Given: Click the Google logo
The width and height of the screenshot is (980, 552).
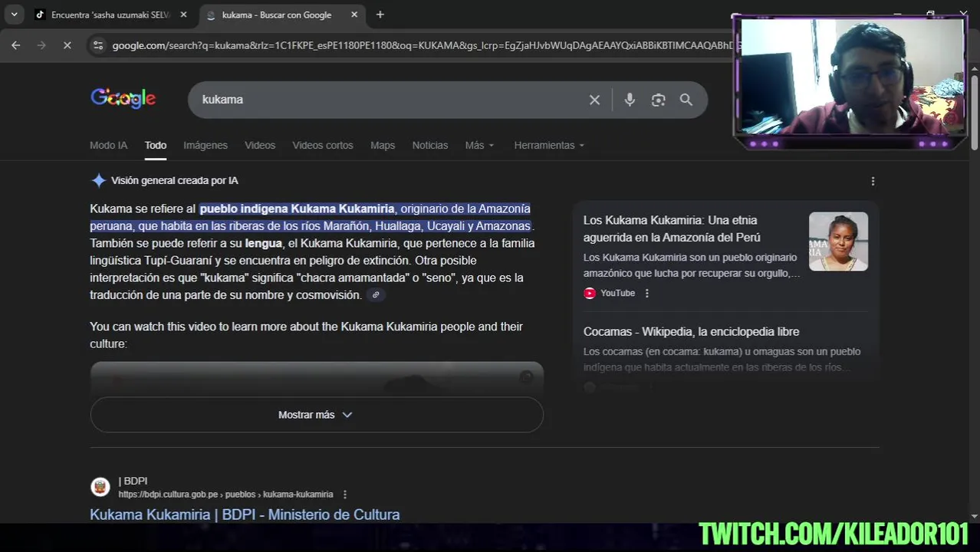Looking at the screenshot, I should (x=123, y=98).
